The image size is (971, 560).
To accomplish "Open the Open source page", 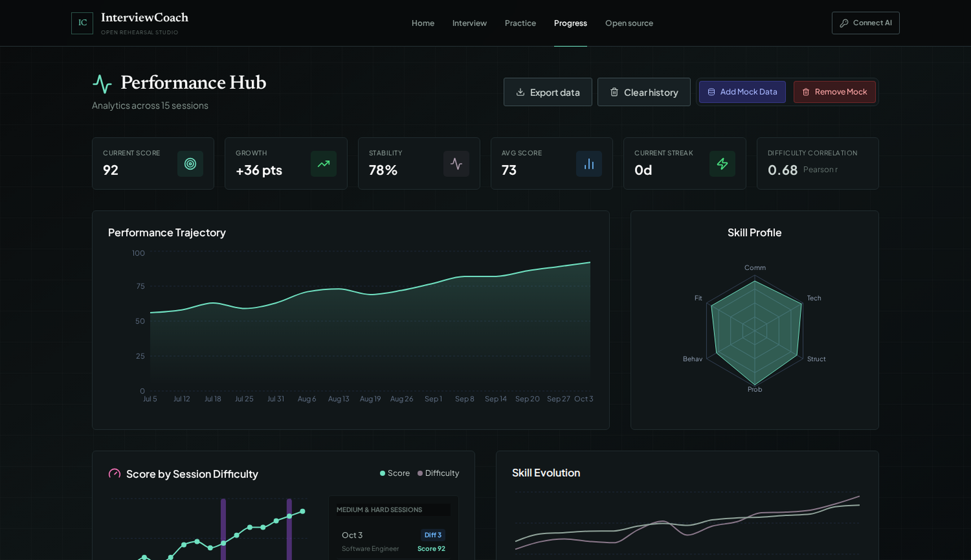I will pos(629,23).
